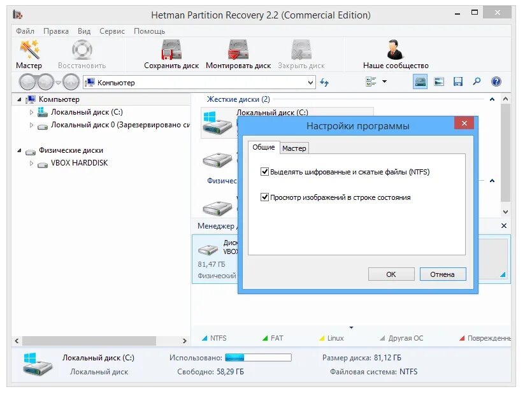Collapse the Компьютер tree node
Screen dimensions: 532x403
pyautogui.click(x=19, y=99)
